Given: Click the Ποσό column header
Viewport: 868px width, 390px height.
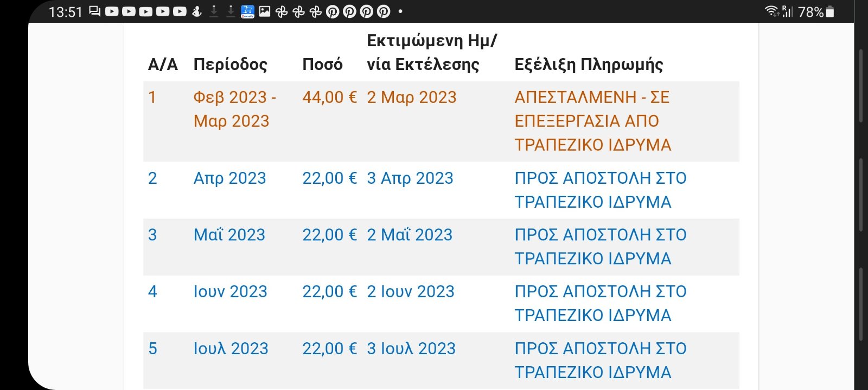Looking at the screenshot, I should [322, 65].
